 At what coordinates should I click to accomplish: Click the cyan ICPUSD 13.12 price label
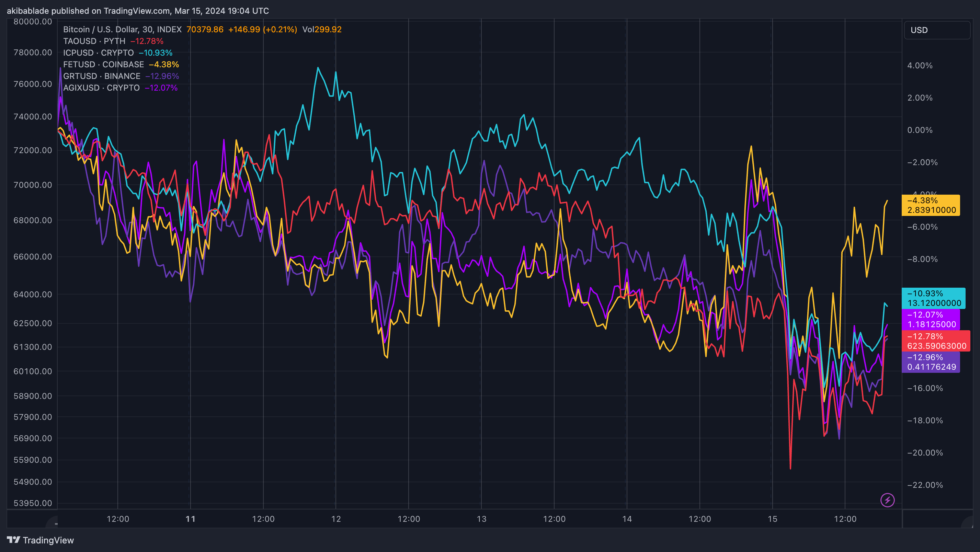[x=933, y=298]
